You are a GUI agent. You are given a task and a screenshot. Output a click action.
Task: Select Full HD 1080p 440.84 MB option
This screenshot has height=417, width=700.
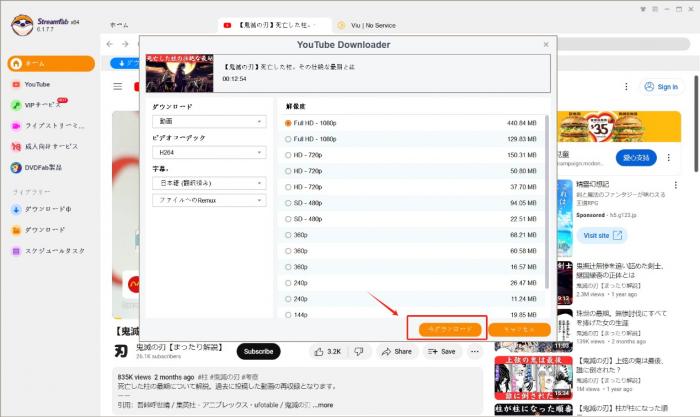(410, 123)
